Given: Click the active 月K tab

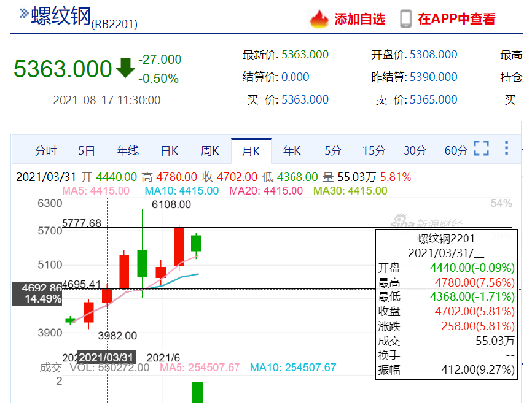Looking at the screenshot, I should click(x=251, y=151).
